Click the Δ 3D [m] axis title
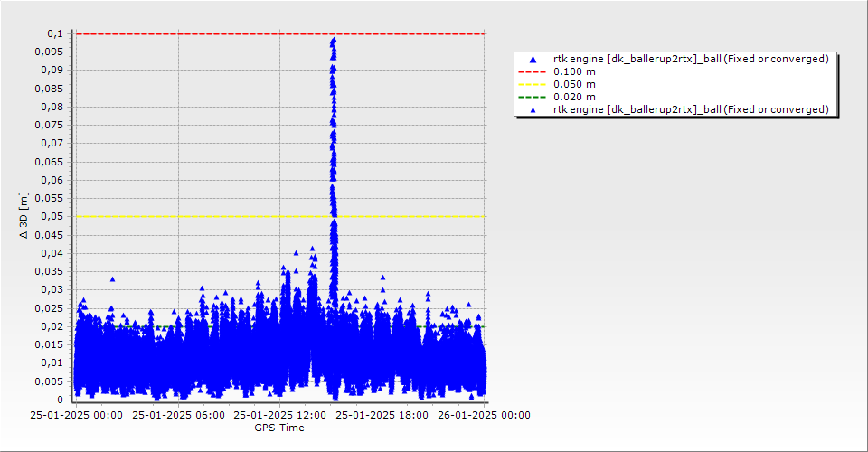This screenshot has height=452, width=868. [24, 215]
